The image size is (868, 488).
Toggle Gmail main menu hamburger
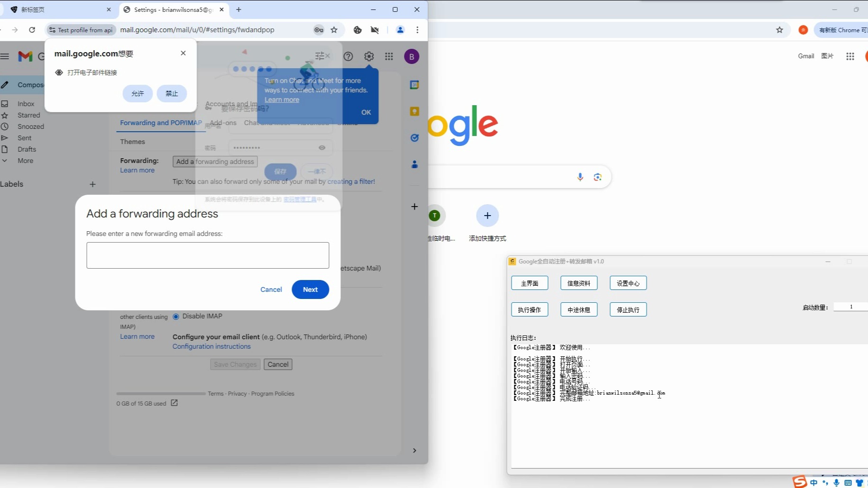click(5, 56)
